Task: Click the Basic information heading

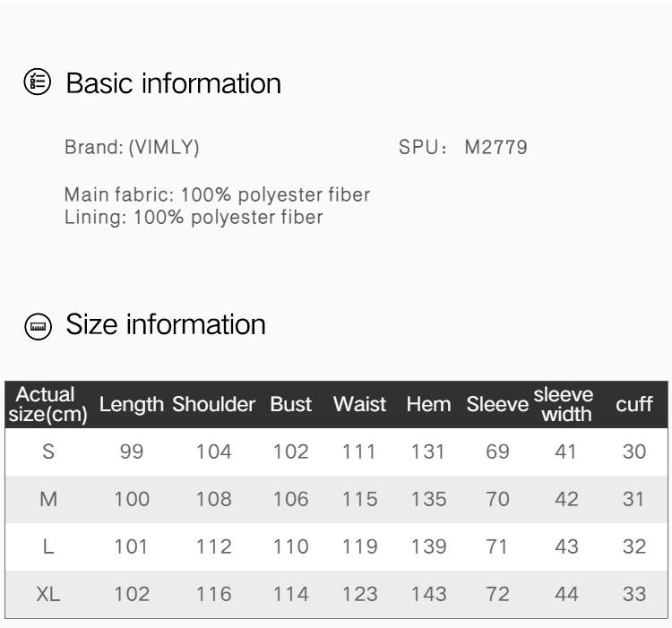Action: [174, 83]
